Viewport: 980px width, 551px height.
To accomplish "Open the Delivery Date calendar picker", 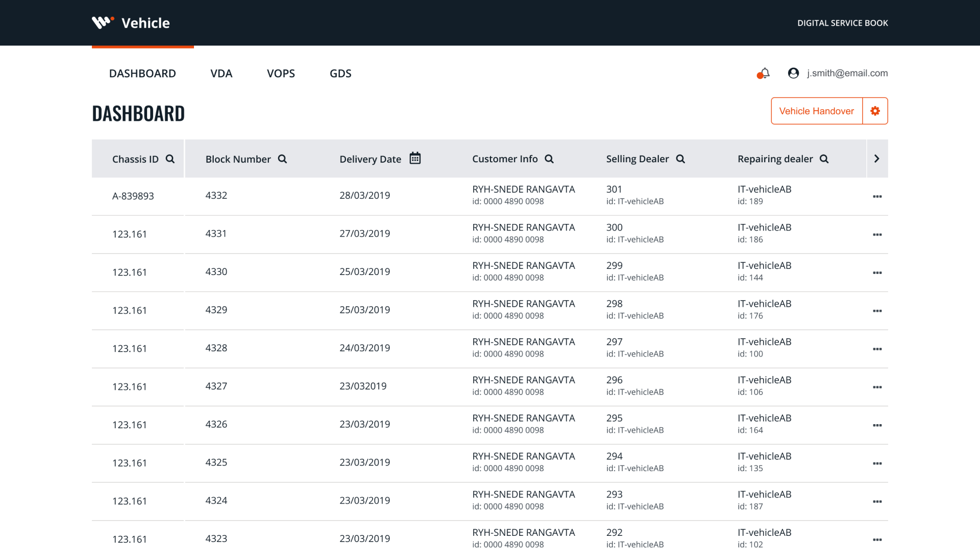I will [x=415, y=159].
